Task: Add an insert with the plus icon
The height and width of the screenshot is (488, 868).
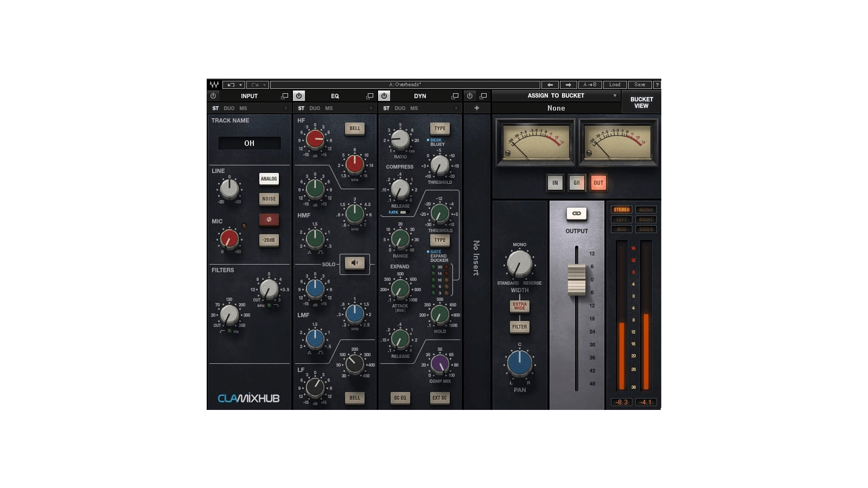Action: pyautogui.click(x=477, y=108)
